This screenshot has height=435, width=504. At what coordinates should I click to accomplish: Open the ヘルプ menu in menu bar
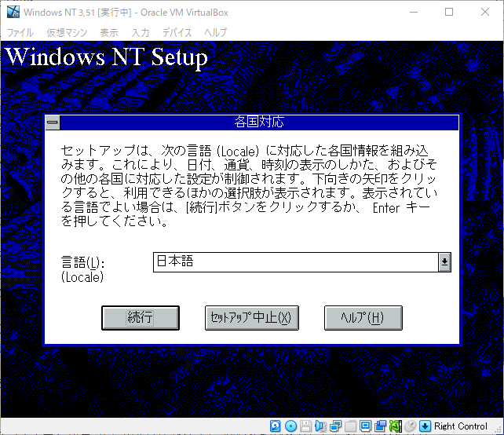tap(215, 32)
